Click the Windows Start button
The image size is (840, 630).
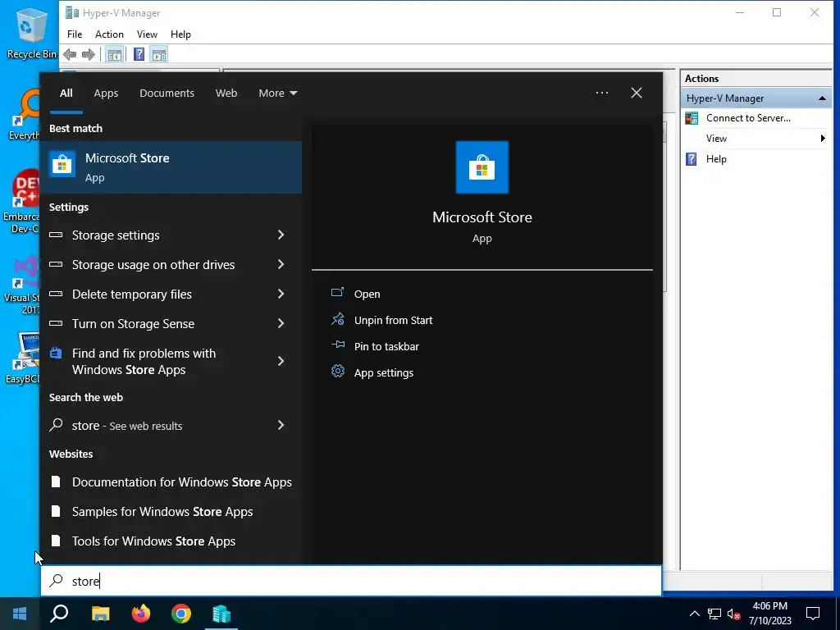coord(20,614)
